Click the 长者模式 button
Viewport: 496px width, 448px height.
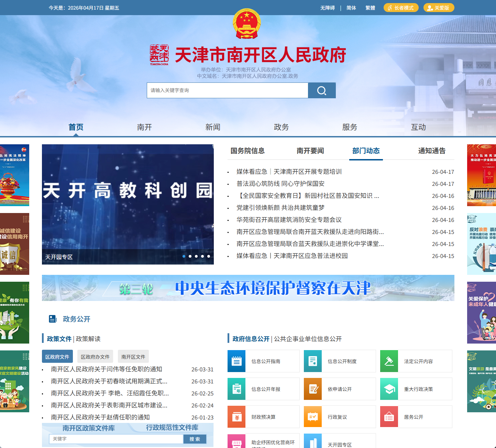(401, 8)
